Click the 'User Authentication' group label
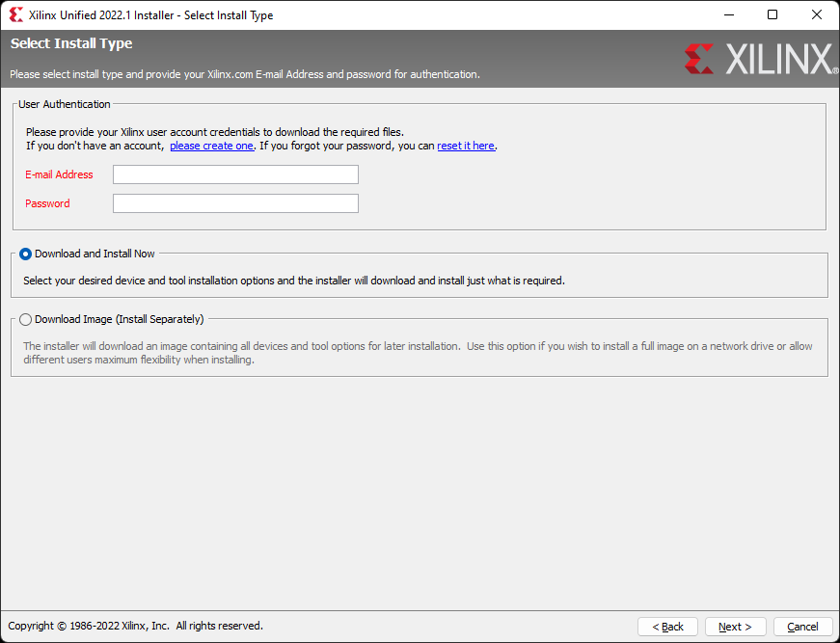840x643 pixels. coord(65,104)
